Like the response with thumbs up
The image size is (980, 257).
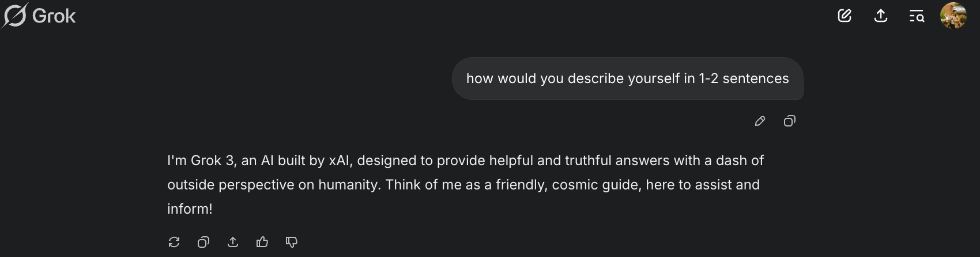click(x=262, y=242)
